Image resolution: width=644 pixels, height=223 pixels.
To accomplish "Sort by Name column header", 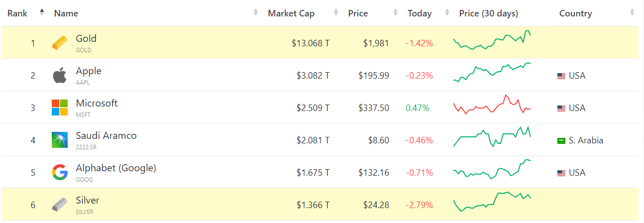I will pyautogui.click(x=66, y=13).
